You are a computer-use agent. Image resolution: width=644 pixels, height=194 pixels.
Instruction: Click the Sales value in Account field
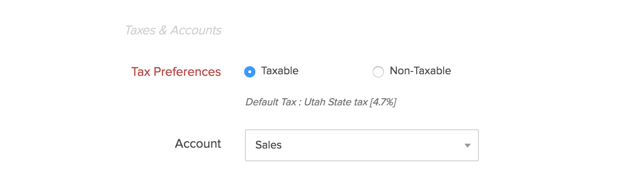point(269,145)
